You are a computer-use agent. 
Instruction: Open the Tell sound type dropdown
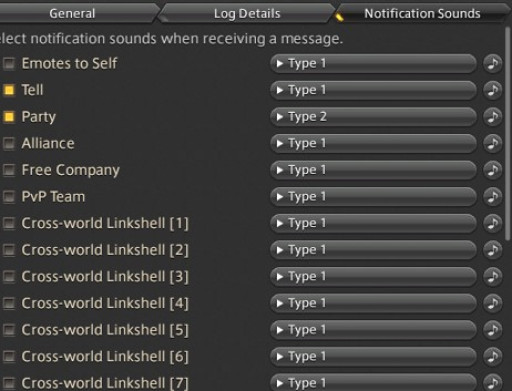point(373,90)
